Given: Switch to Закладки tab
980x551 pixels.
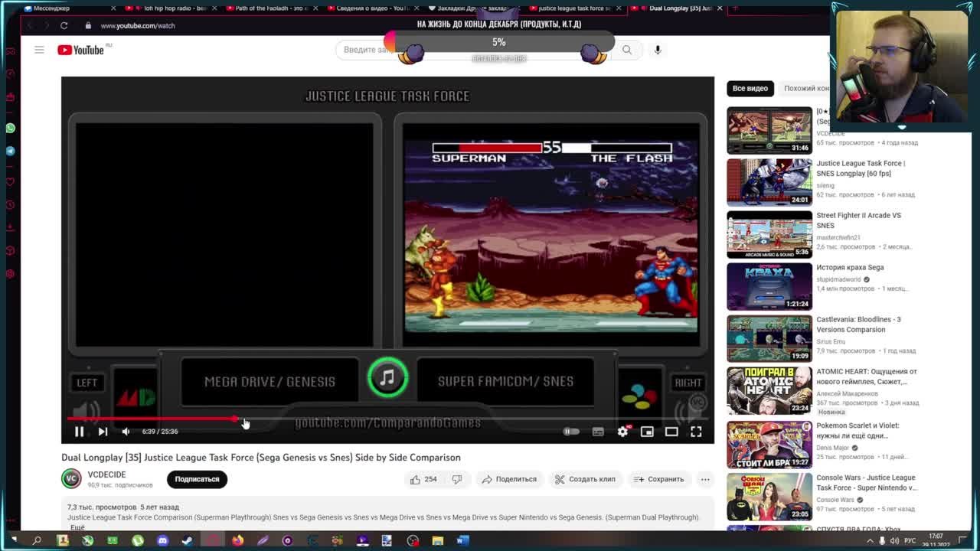Looking at the screenshot, I should (472, 8).
